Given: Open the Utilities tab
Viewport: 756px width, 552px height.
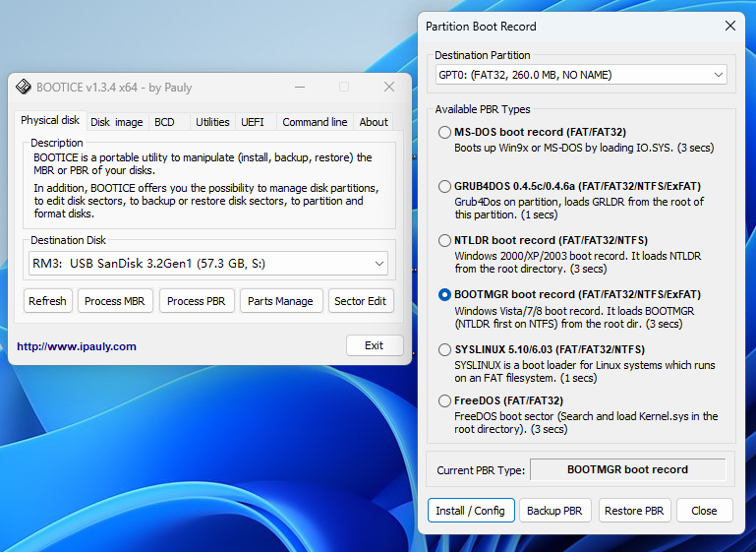Looking at the screenshot, I should (212, 123).
